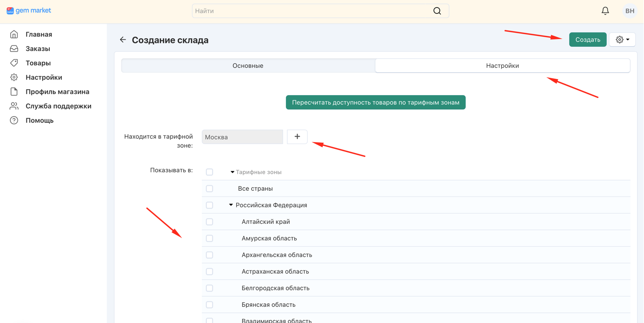Click the Архангельская область row text
Viewport: 644px width, 323px height.
coord(277,255)
